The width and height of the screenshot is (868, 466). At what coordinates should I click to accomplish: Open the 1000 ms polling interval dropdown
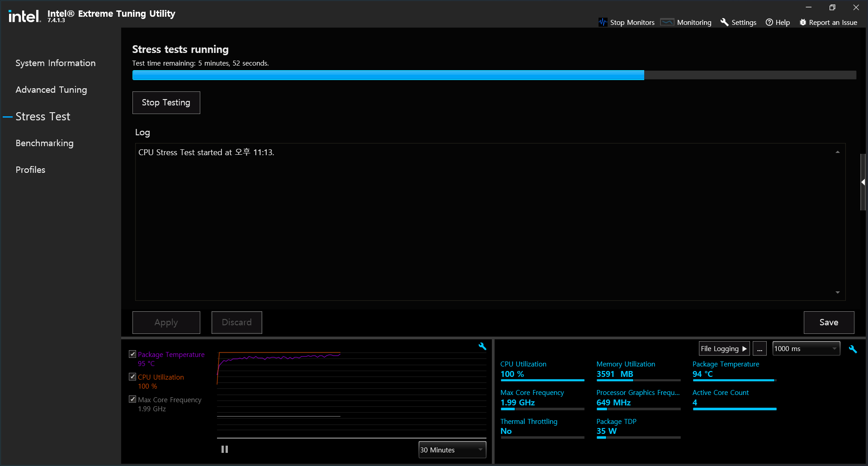[806, 348]
